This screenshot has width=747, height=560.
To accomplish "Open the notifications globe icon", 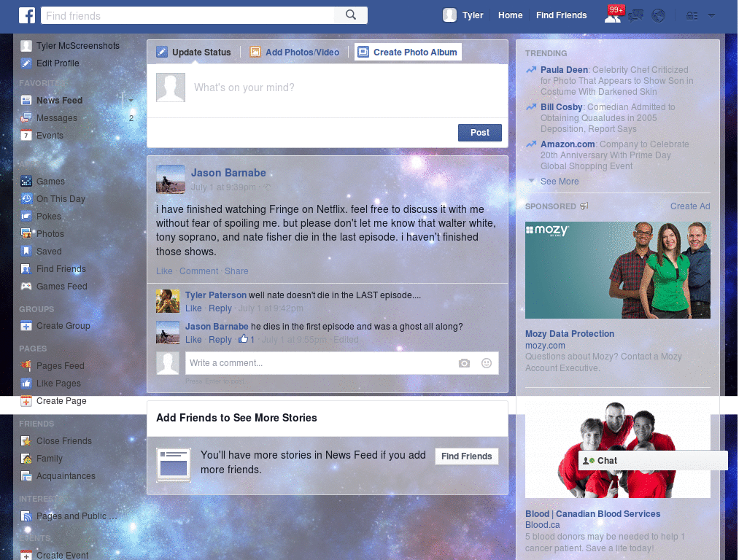I will coord(659,16).
